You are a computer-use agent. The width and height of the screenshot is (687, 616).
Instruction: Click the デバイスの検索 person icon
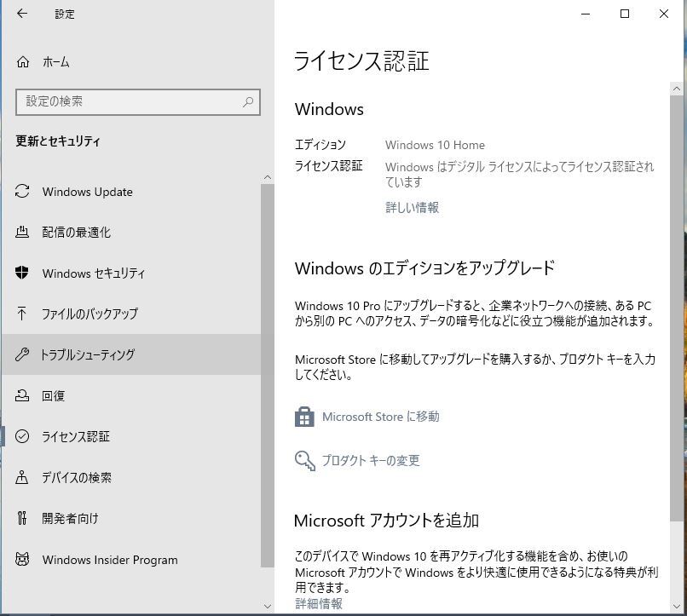tap(22, 477)
